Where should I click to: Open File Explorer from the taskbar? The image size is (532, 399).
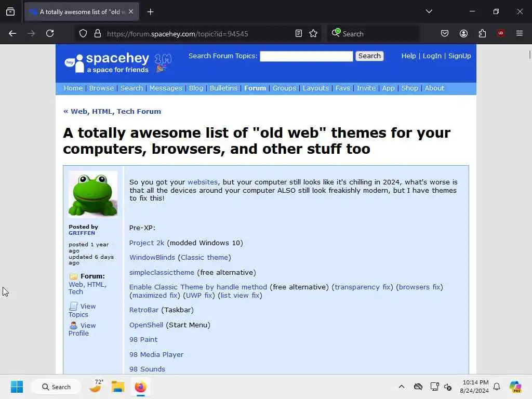[118, 387]
